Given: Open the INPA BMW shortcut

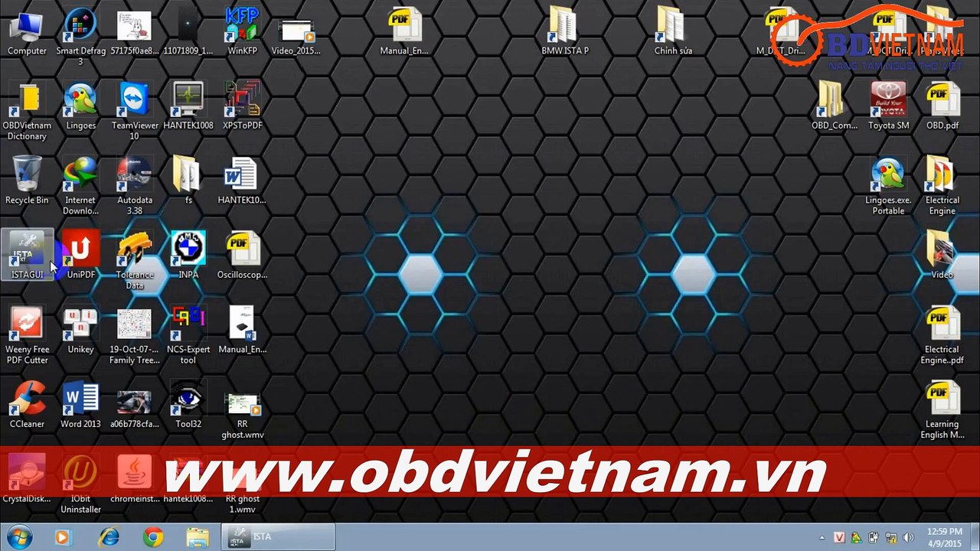Looking at the screenshot, I should (x=188, y=255).
